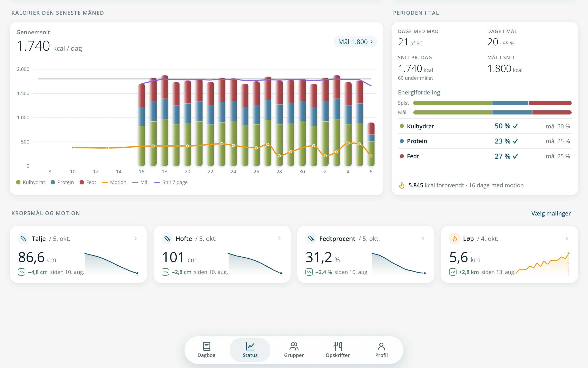Click the Talje measuring tape icon
Screen dimensions: 588x368
click(x=23, y=239)
